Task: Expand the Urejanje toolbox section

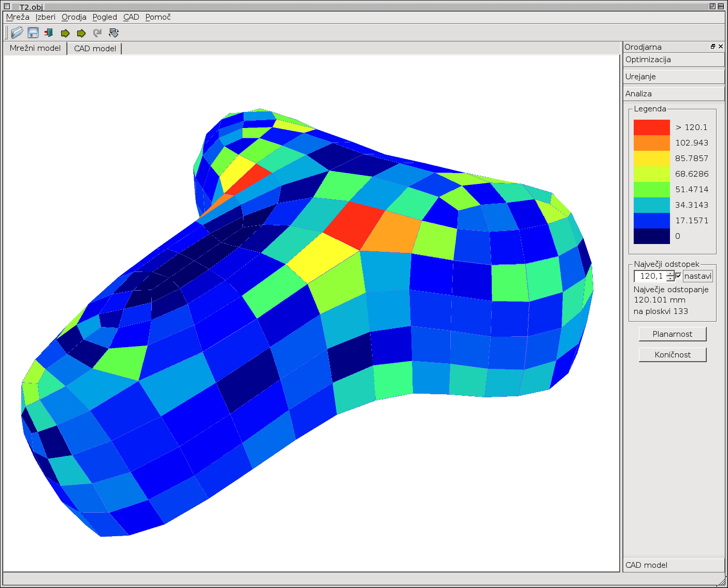Action: pyautogui.click(x=674, y=77)
